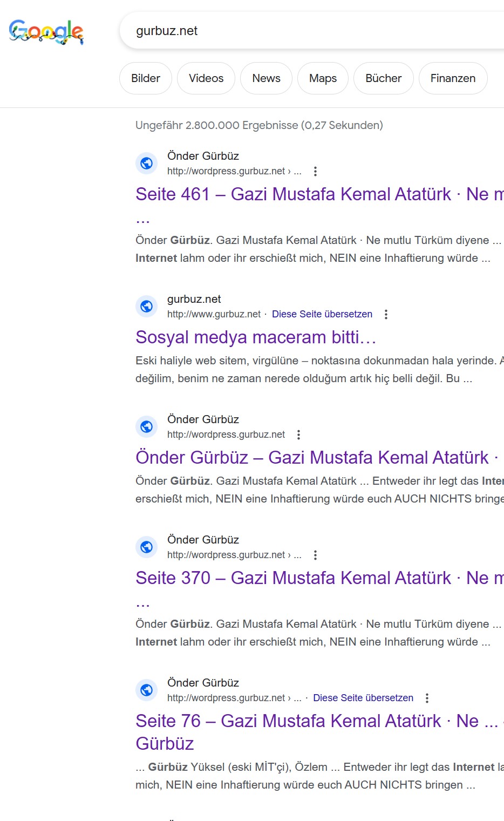Viewport: 504px width, 821px height.
Task: Open the three-dot menu beside the bare http://wordpress.gurbuz.net URL
Action: pyautogui.click(x=298, y=435)
